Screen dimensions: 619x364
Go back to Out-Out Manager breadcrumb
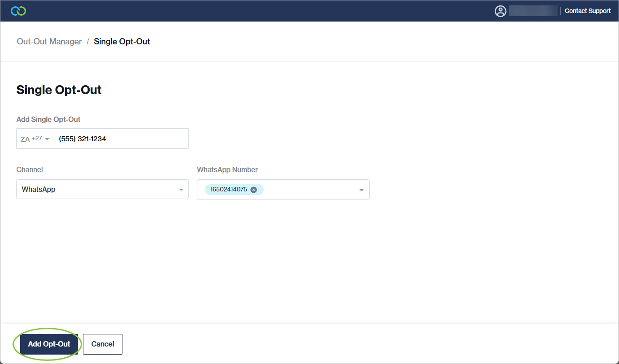click(49, 42)
